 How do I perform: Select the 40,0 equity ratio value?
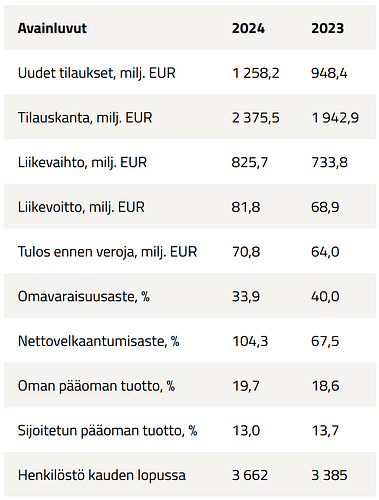click(325, 296)
